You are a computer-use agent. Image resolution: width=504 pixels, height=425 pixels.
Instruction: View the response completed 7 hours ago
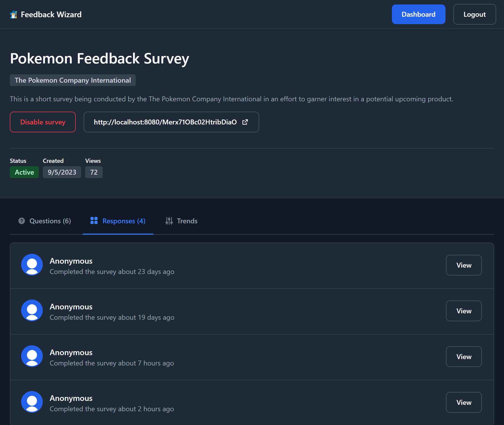[x=464, y=357]
